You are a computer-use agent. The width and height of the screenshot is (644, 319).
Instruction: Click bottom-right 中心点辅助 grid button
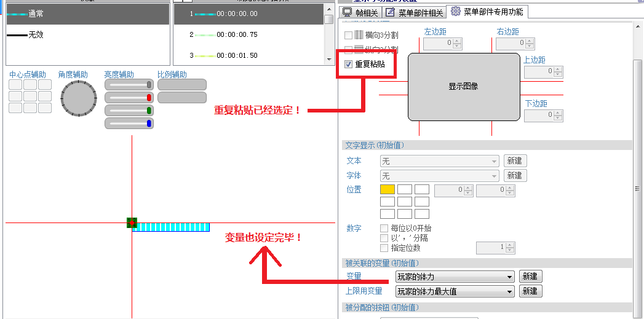pos(45,108)
